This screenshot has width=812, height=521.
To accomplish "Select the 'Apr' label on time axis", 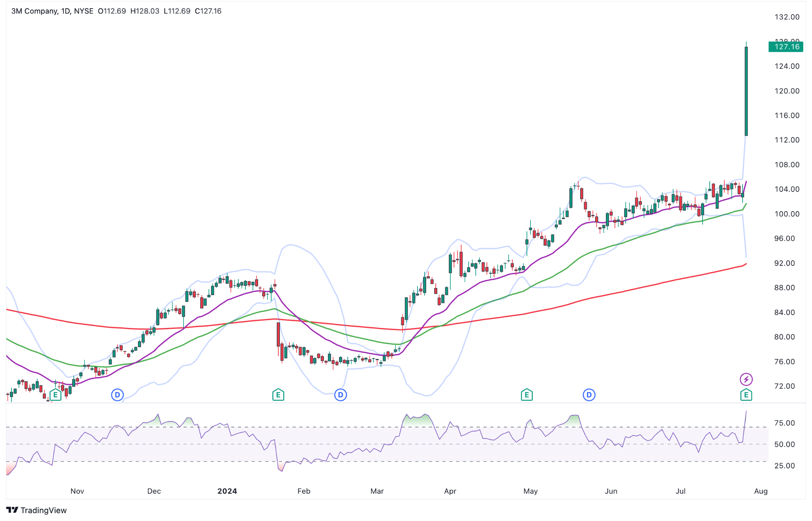I will click(x=450, y=491).
